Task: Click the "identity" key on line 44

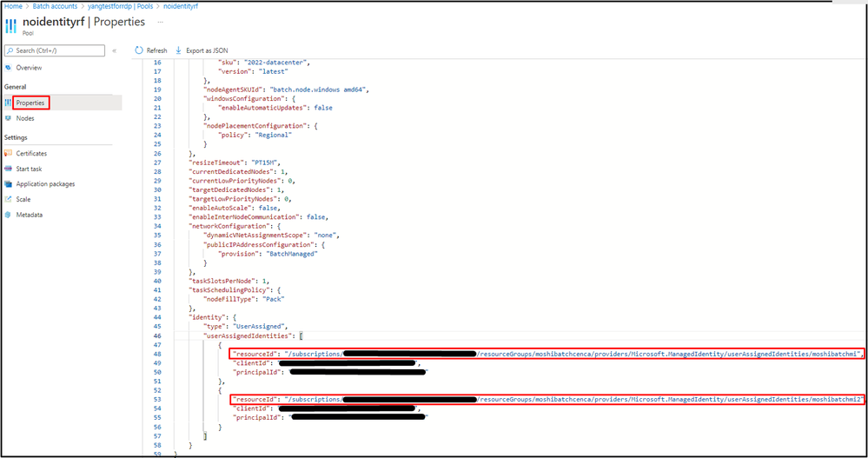Action: point(207,317)
